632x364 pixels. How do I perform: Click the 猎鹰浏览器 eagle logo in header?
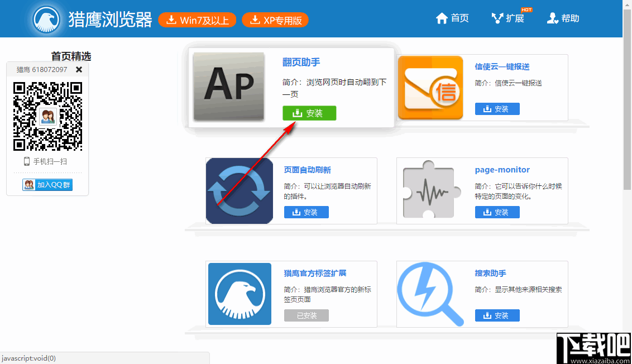click(x=47, y=19)
